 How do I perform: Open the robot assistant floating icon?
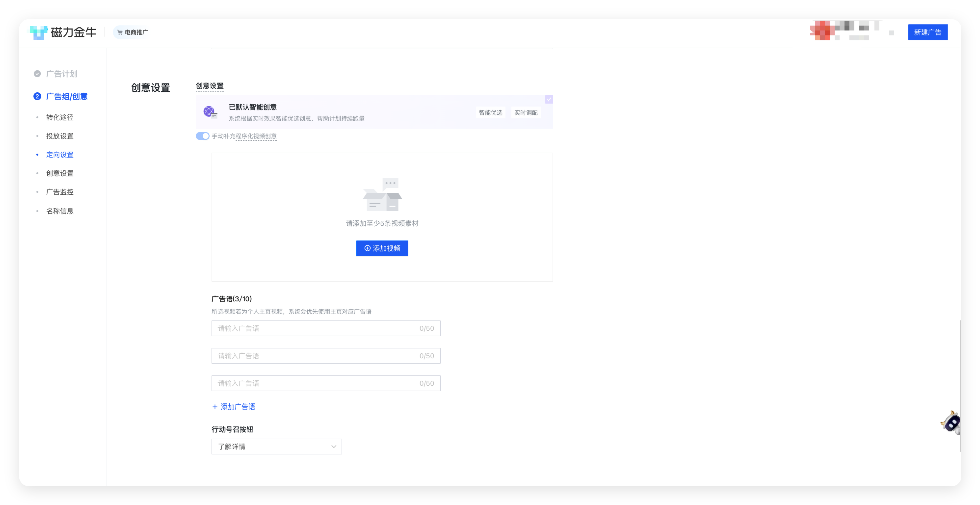pyautogui.click(x=951, y=422)
